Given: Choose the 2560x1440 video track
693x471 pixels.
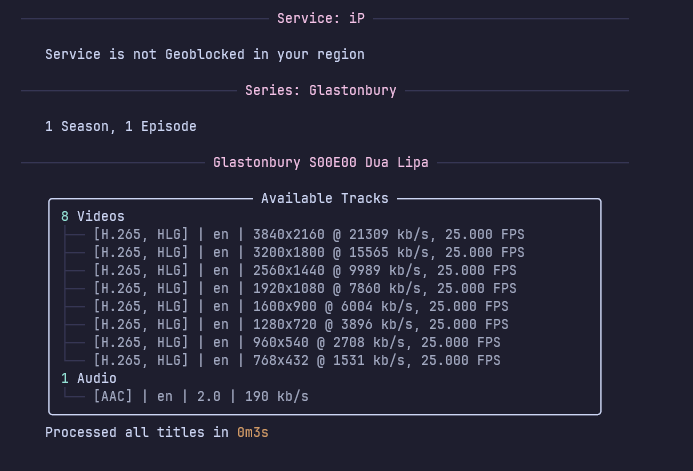Looking at the screenshot, I should 305,271.
